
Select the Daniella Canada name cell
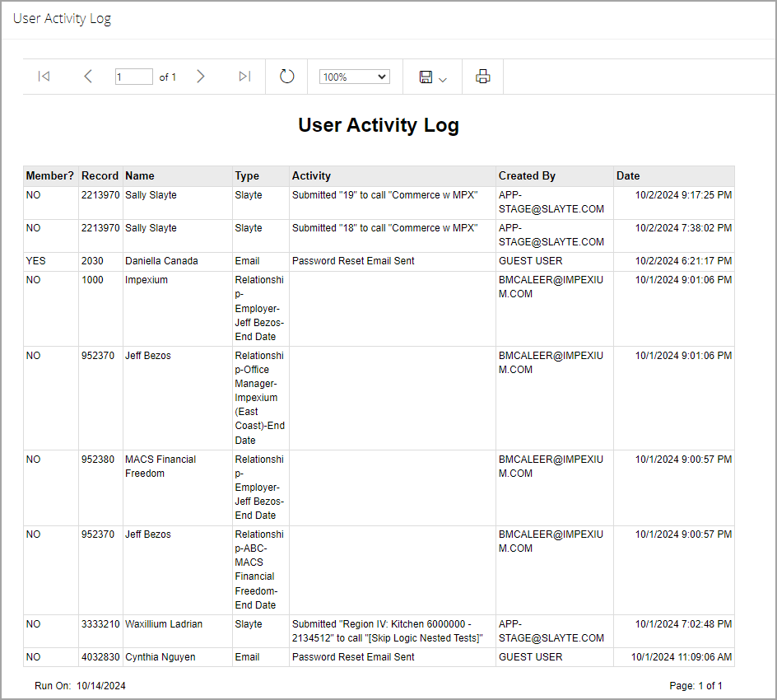point(178,261)
